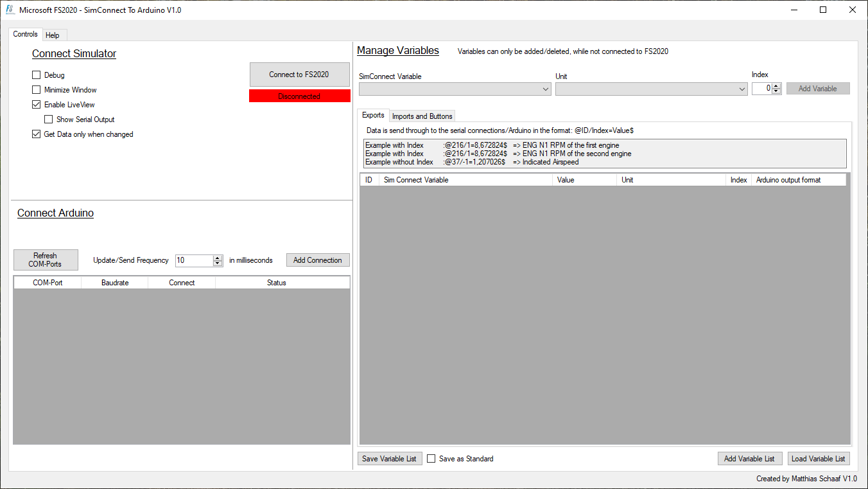Click 'ENG N1 RPM of the second engine' text
868x489 pixels.
pos(577,154)
